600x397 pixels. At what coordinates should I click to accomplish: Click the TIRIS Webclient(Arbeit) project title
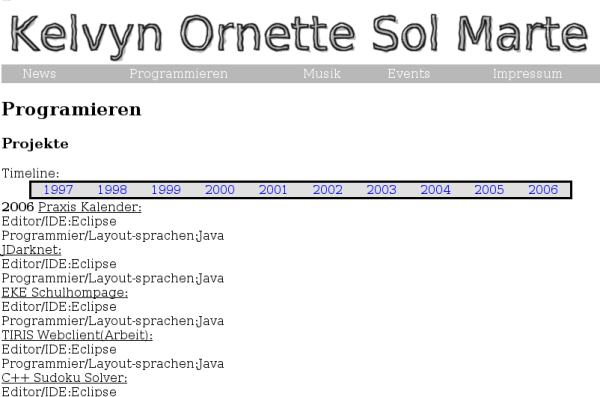77,335
